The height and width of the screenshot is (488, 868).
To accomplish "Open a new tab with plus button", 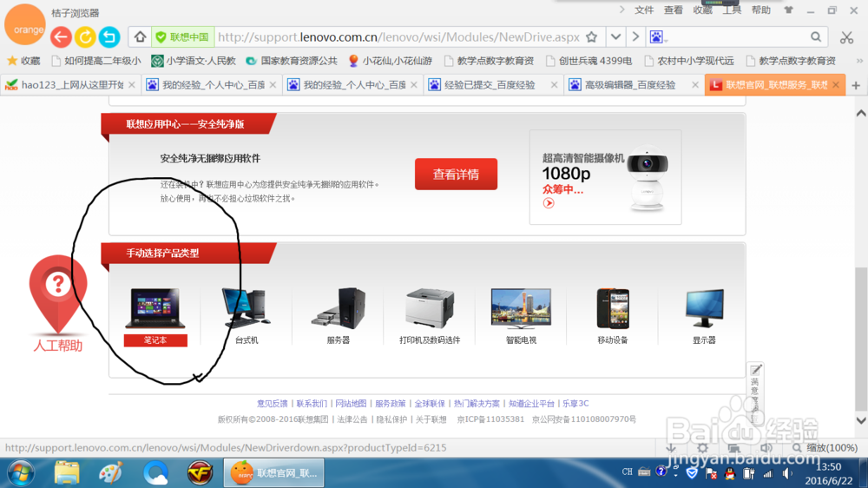I will pos(856,85).
